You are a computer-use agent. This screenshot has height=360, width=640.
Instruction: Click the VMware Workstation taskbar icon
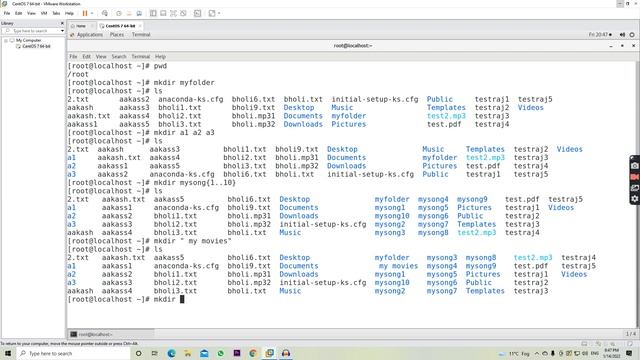click(x=269, y=353)
